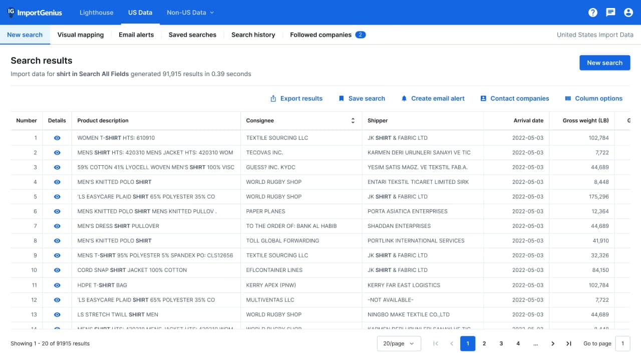Open the help icon in the top bar
Image resolution: width=641 pixels, height=364 pixels.
593,12
